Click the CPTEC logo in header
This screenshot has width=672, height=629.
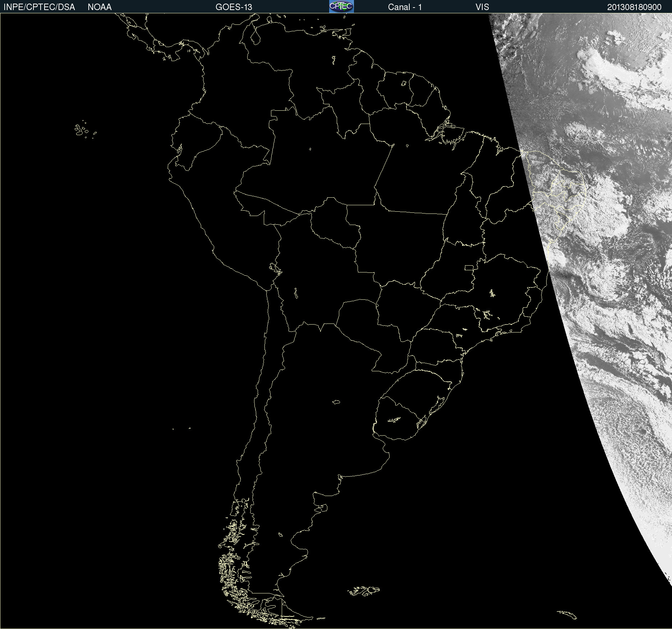341,6
